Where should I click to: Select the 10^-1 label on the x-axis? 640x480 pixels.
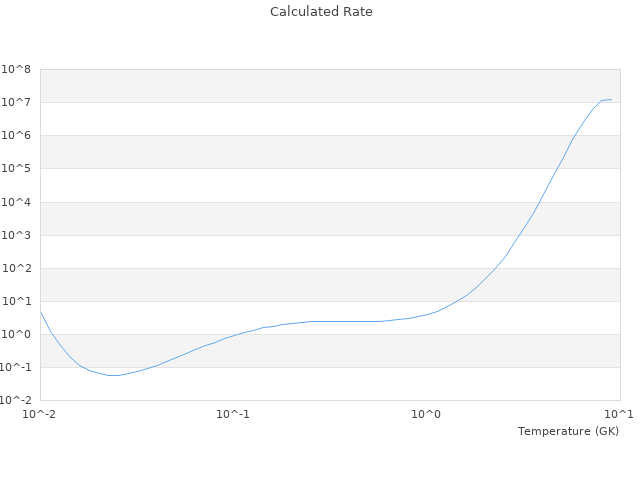point(233,414)
